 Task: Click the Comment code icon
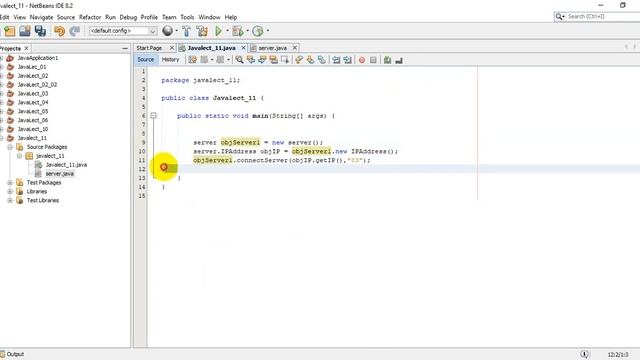pyautogui.click(x=387, y=60)
